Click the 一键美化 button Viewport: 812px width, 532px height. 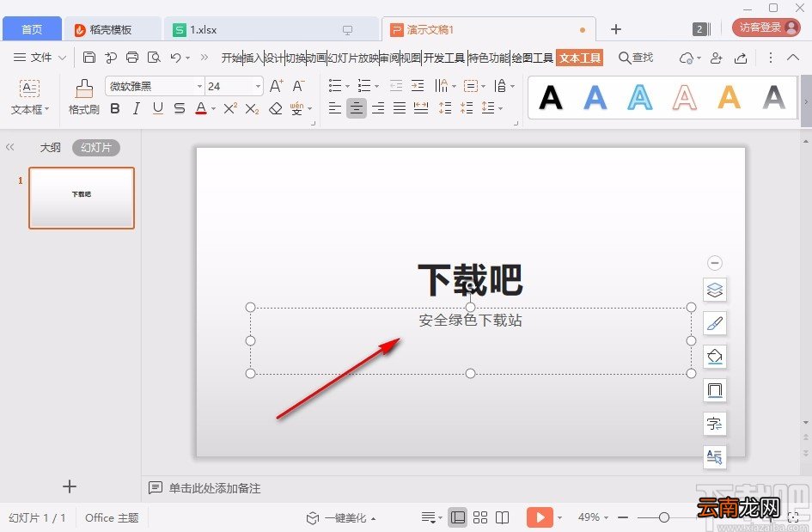click(337, 517)
